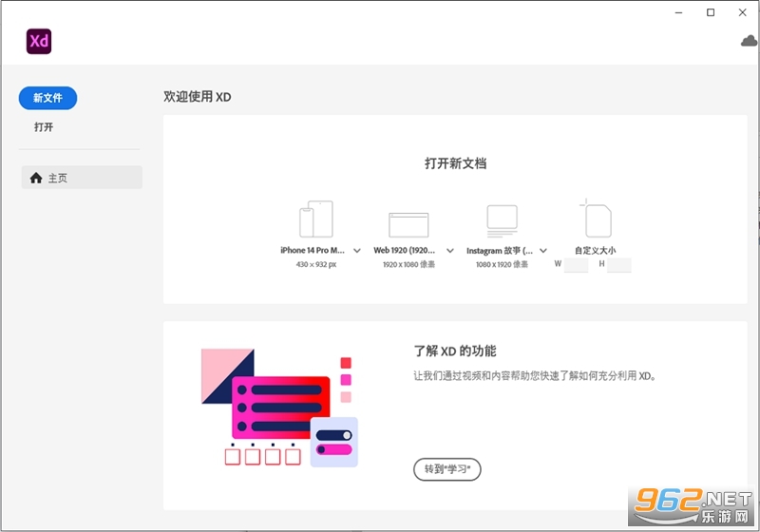Select the iPhone 14 Pro Max artboard icon
The image size is (760, 532).
point(316,219)
